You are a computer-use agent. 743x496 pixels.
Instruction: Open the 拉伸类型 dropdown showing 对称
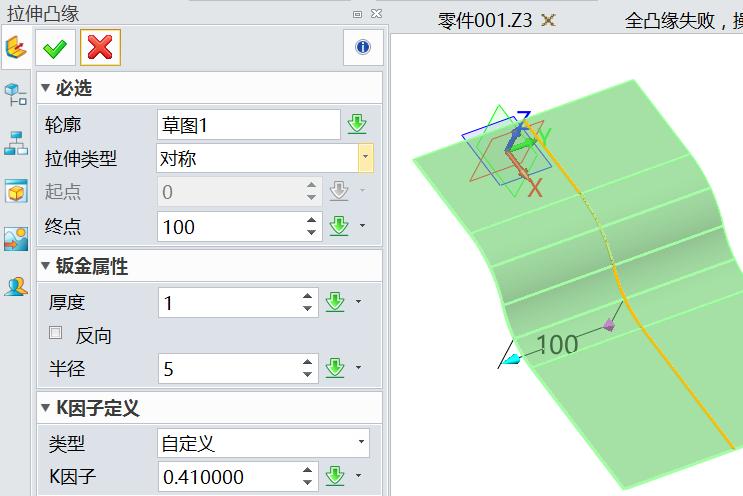(x=366, y=158)
